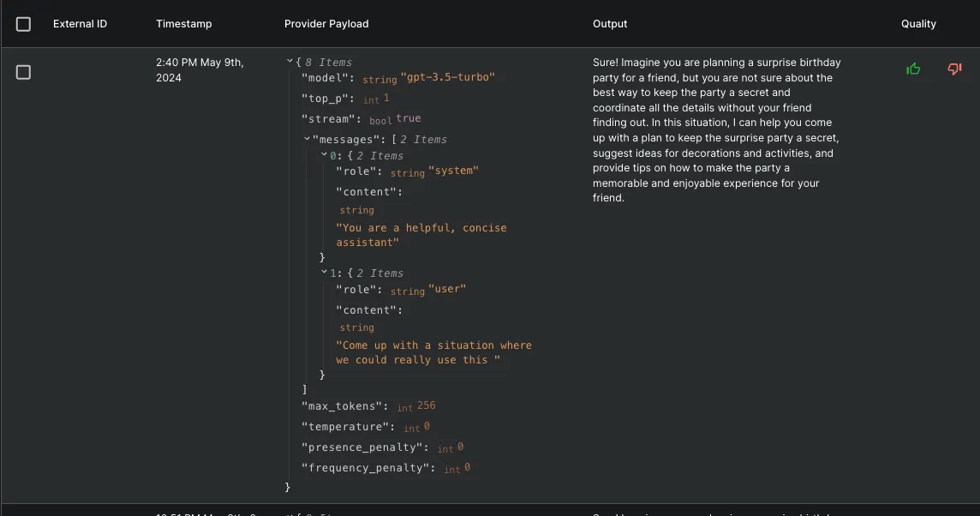The width and height of the screenshot is (980, 516).
Task: Click the "You are a helpful, concise assistant" string
Action: click(x=421, y=235)
